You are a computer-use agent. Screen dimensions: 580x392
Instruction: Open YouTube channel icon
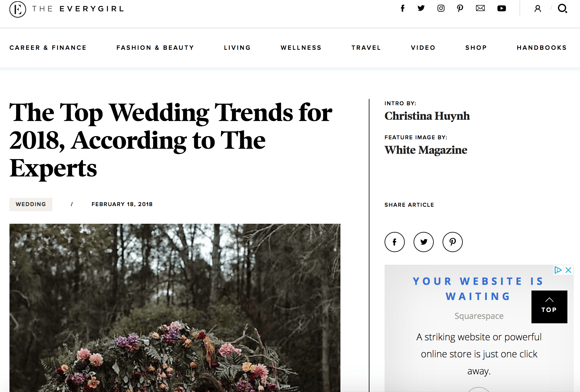(502, 9)
